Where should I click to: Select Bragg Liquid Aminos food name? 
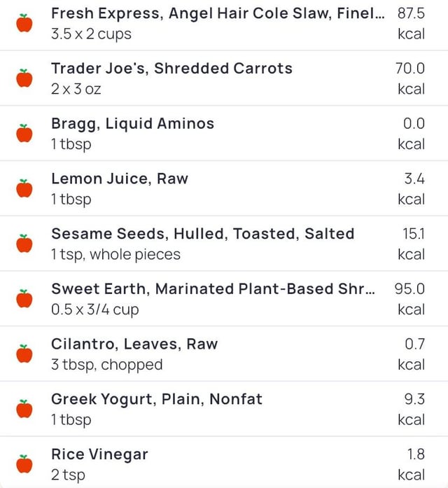132,124
